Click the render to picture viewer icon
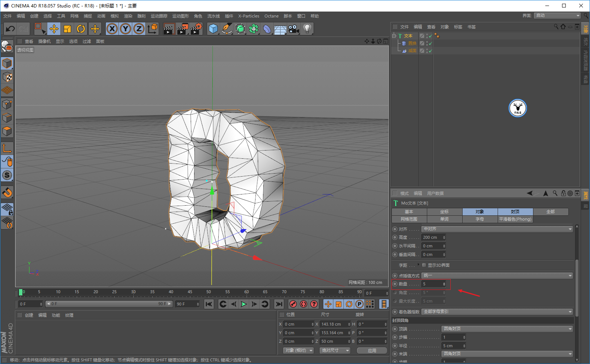 tap(183, 29)
